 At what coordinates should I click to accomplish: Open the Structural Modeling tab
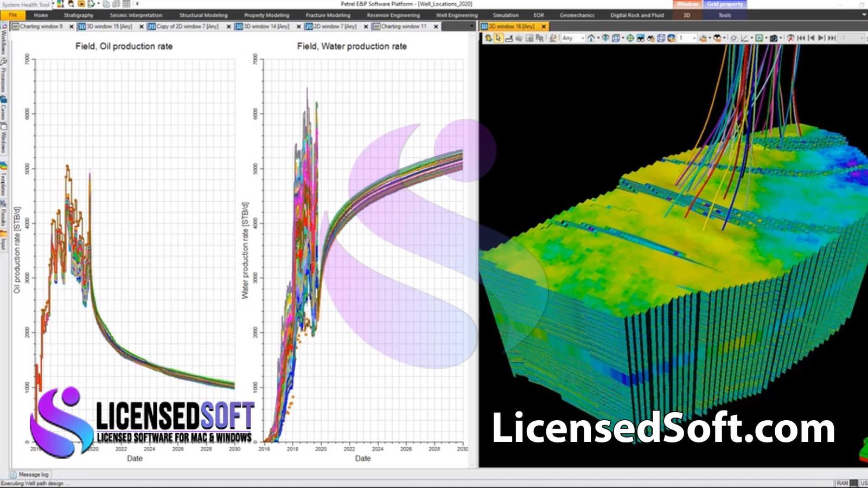pos(203,15)
